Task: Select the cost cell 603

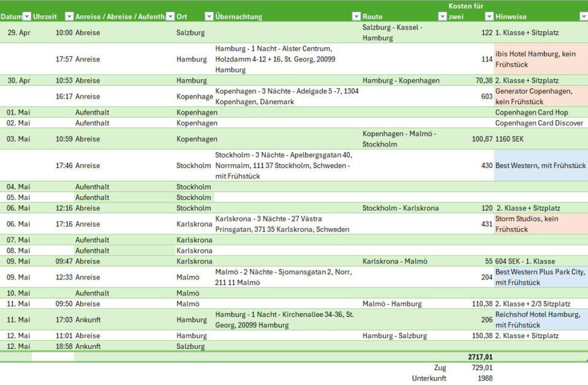Action: (x=470, y=96)
